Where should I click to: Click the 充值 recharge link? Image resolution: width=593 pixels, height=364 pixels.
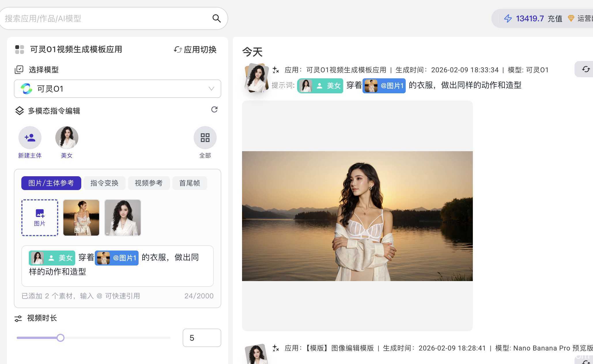[555, 18]
